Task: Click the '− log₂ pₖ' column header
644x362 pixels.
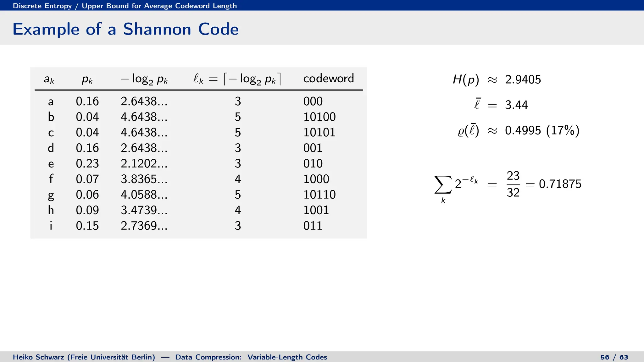Action: tap(144, 79)
